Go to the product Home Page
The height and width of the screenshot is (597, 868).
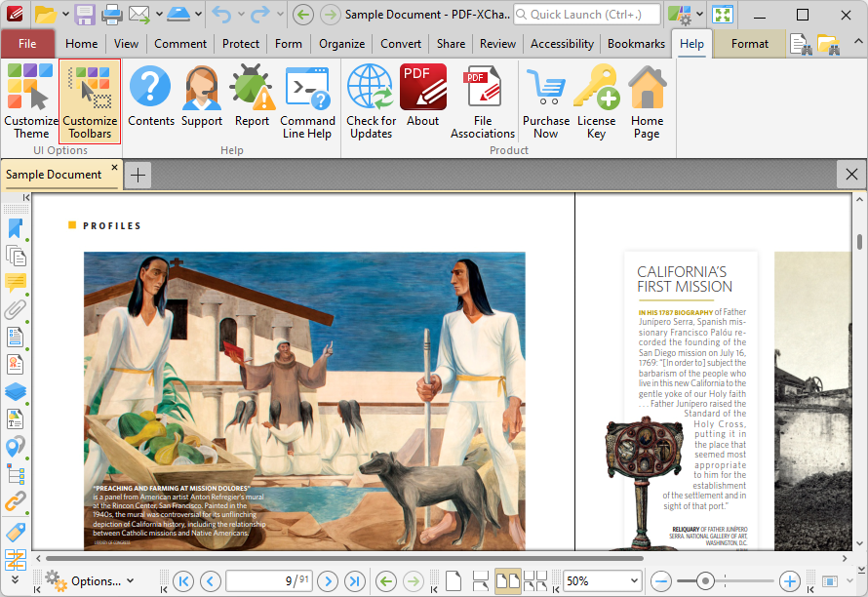pyautogui.click(x=647, y=101)
